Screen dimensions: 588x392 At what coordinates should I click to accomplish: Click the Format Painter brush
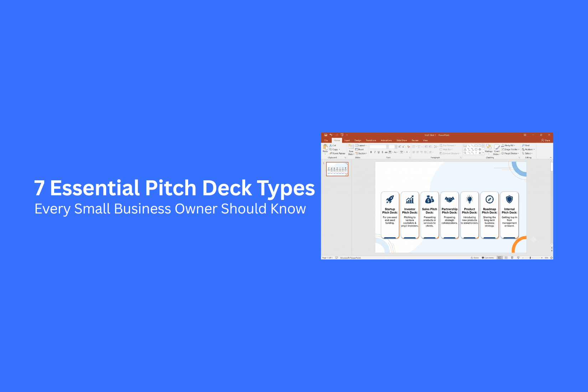[337, 154]
